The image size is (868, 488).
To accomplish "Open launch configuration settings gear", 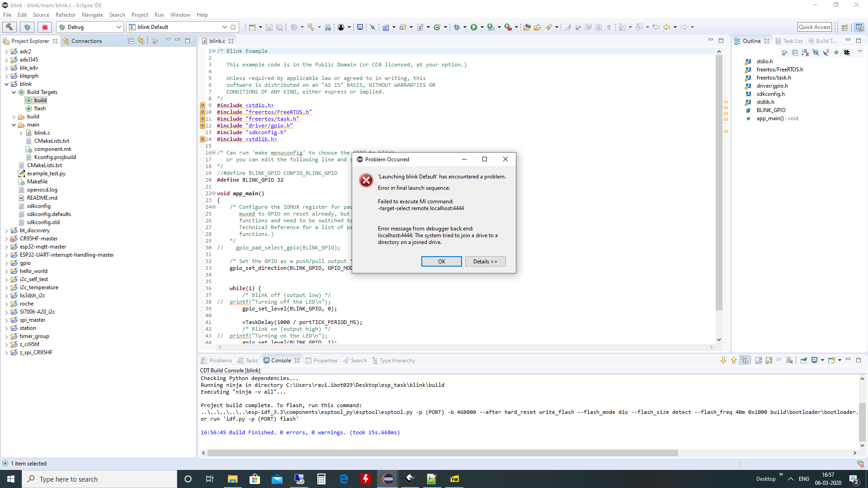I will 233,27.
